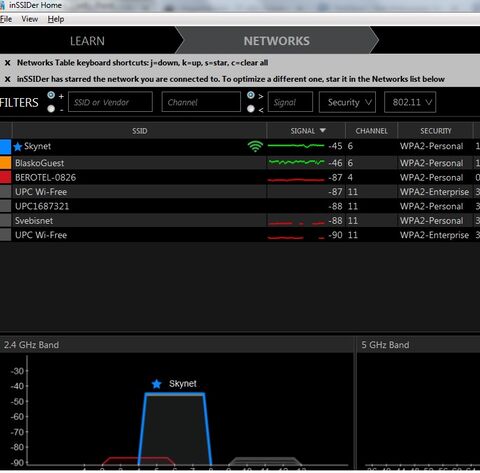Viewport: 480px width, 473px height.
Task: Open the File menu
Action: click(x=6, y=19)
